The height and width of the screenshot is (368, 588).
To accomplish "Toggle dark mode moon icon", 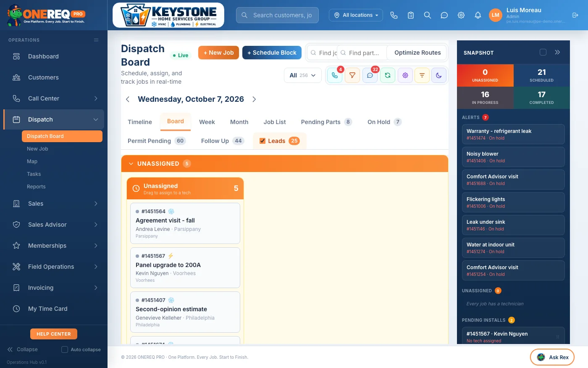I will (439, 75).
